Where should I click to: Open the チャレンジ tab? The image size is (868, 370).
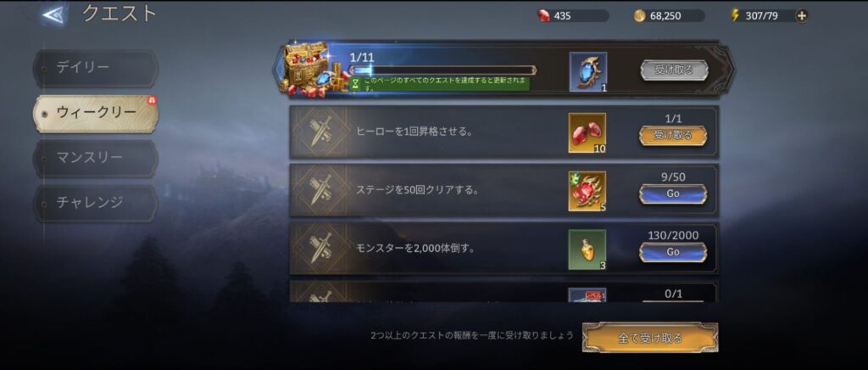[95, 203]
